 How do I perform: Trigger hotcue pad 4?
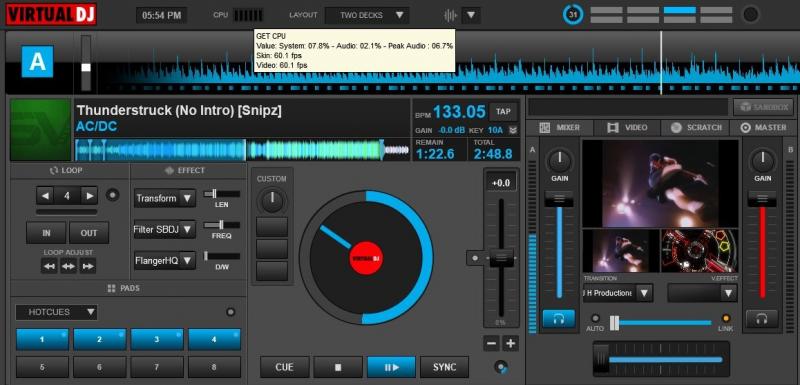click(x=214, y=339)
